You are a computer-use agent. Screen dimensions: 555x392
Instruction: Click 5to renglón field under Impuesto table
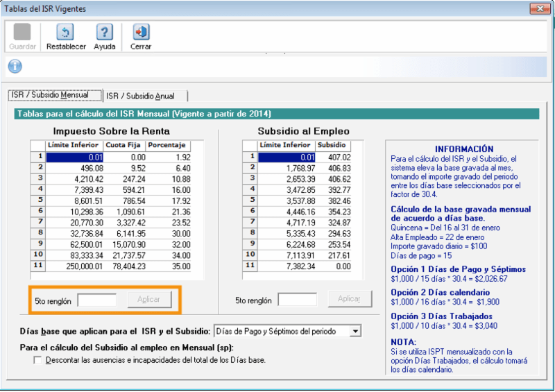click(96, 300)
